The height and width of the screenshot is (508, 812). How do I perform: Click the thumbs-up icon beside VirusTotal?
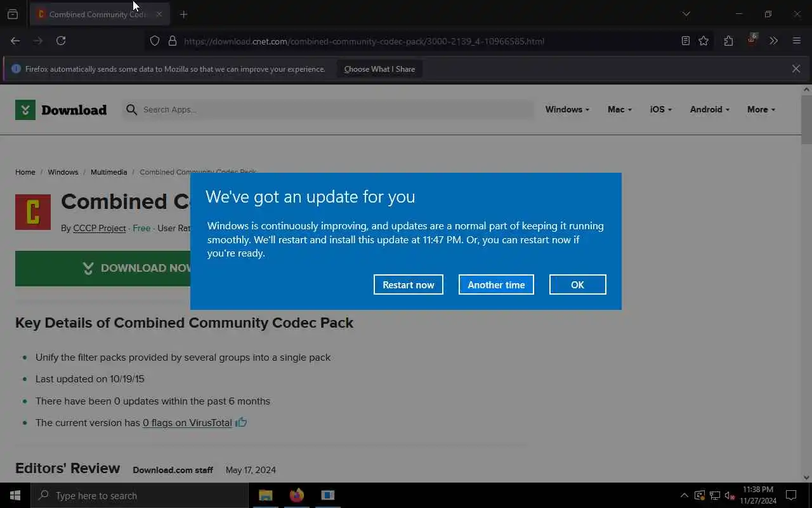coord(241,422)
